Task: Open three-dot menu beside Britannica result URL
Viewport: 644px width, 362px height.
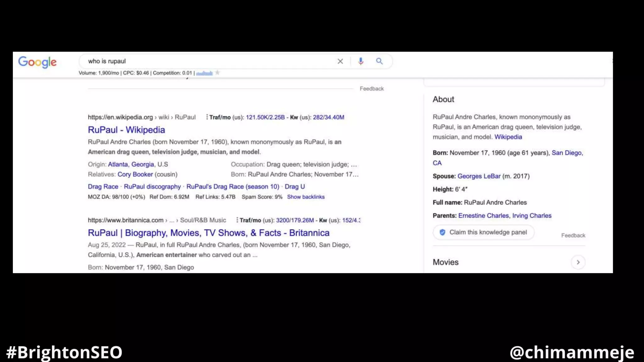Action: (237, 220)
